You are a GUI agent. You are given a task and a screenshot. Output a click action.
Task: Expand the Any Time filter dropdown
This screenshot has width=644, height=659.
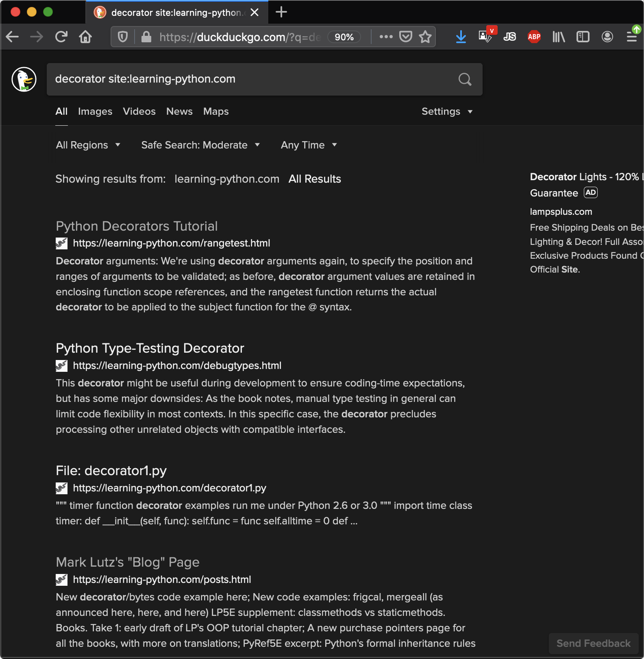pos(309,145)
